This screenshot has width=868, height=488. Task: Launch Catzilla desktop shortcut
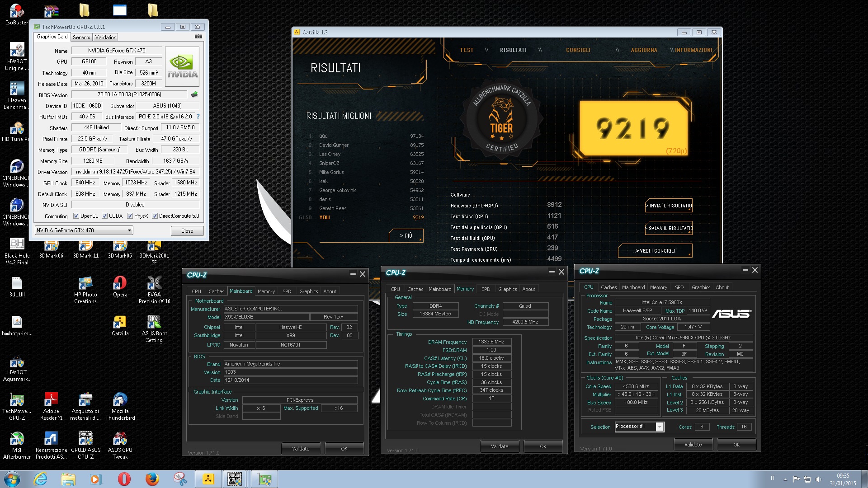pos(120,326)
